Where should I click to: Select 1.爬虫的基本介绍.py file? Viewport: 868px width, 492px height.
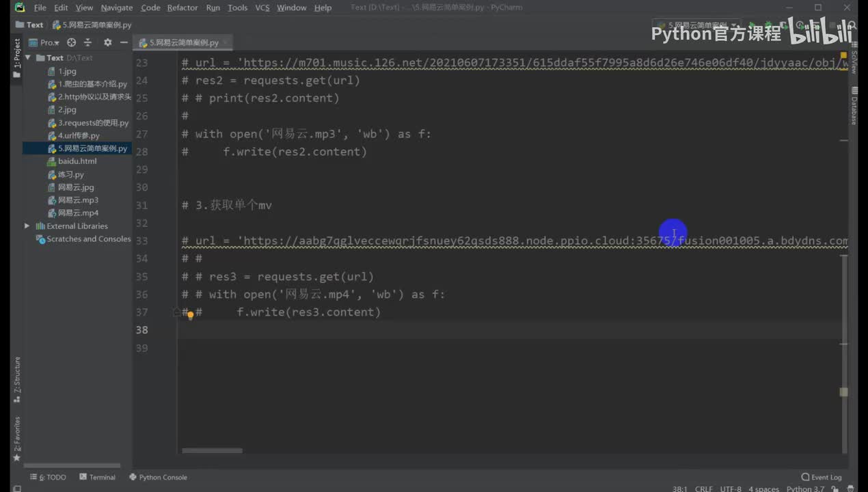point(87,84)
